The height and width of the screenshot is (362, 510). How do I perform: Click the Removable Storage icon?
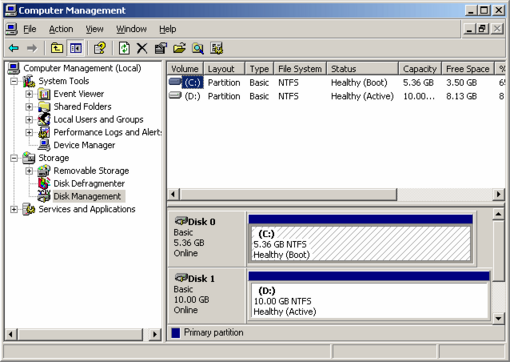coord(44,171)
